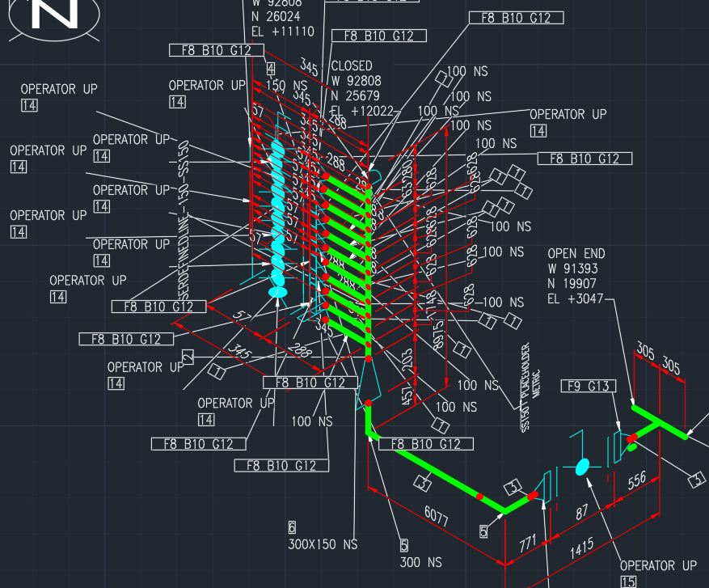This screenshot has height=588, width=709.
Task: Select the F9 G13 tag label
Action: (589, 386)
